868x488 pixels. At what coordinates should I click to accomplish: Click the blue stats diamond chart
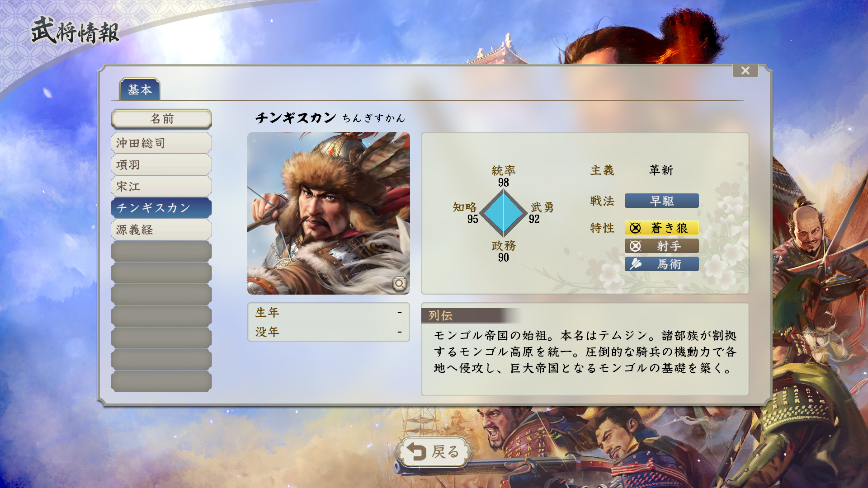click(503, 213)
